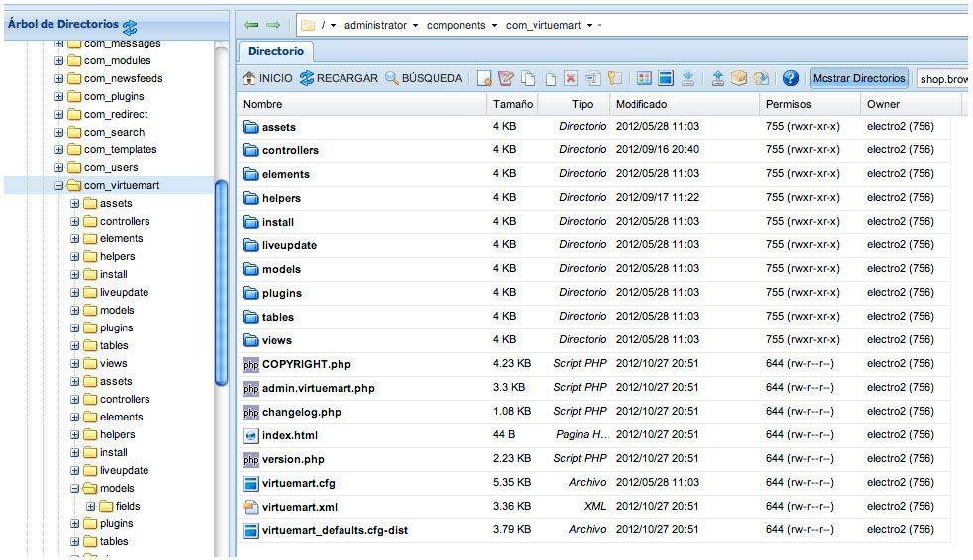The width and height of the screenshot is (973, 560).
Task: Click the new file/folder toolbar icon
Action: pos(484,78)
